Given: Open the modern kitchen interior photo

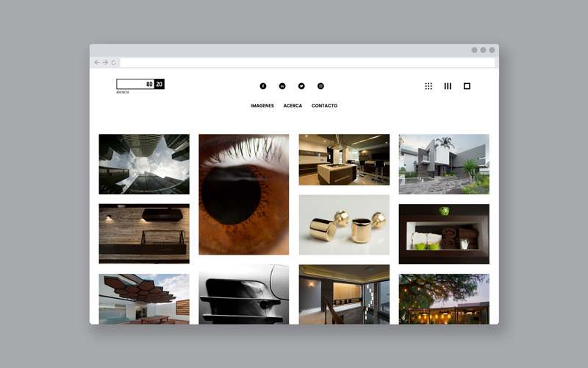Looking at the screenshot, I should coord(344,159).
